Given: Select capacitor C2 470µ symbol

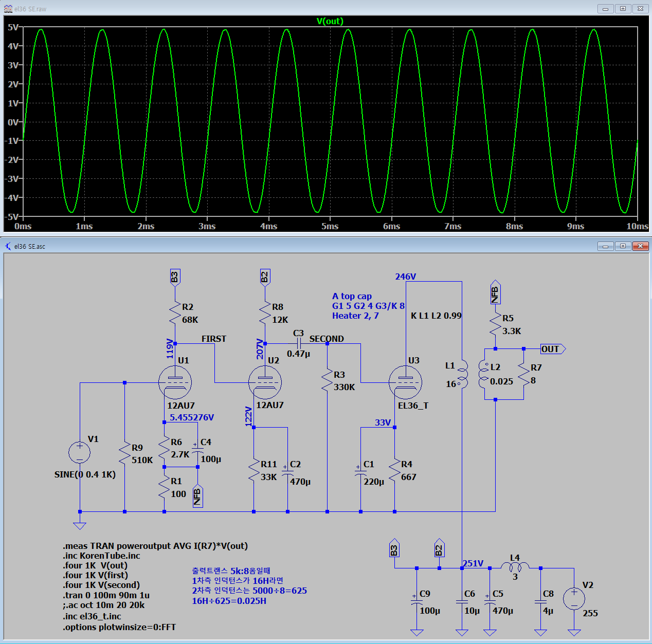Looking at the screenshot, I should tap(287, 471).
